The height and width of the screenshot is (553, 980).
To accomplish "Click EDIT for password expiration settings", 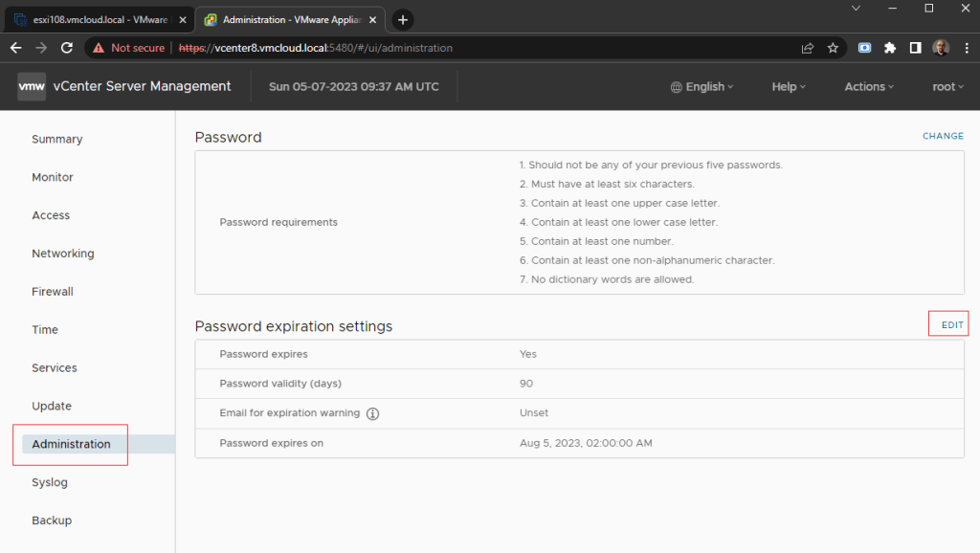I will click(952, 325).
